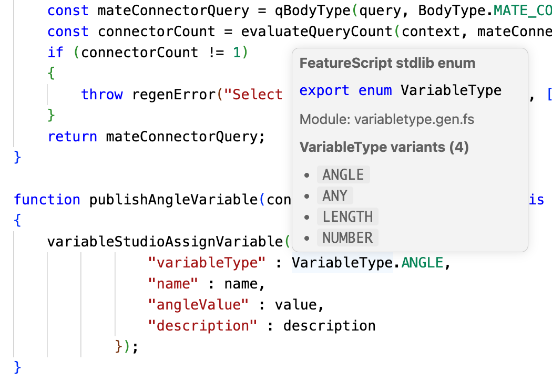Click 'name,' value after the name key

(x=244, y=284)
